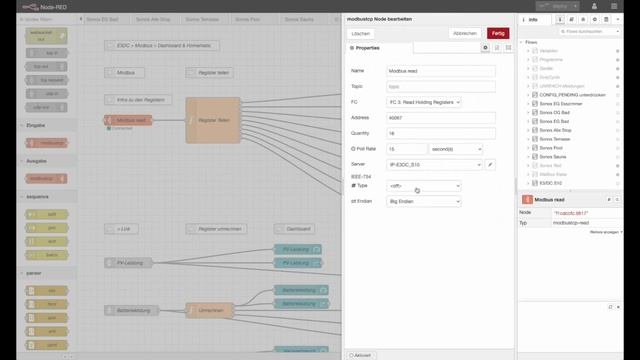This screenshot has height=360, width=640.
Task: Select the PV-Leistung link node on canvas
Action: 128,263
